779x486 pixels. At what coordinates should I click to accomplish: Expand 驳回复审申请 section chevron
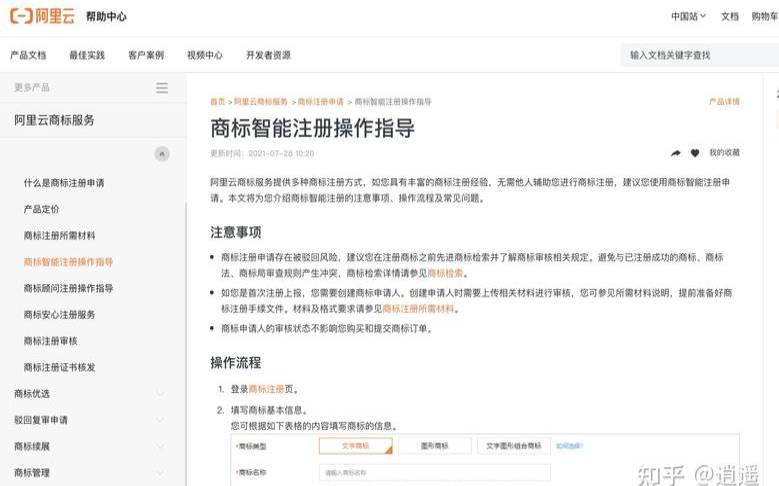pos(160,420)
